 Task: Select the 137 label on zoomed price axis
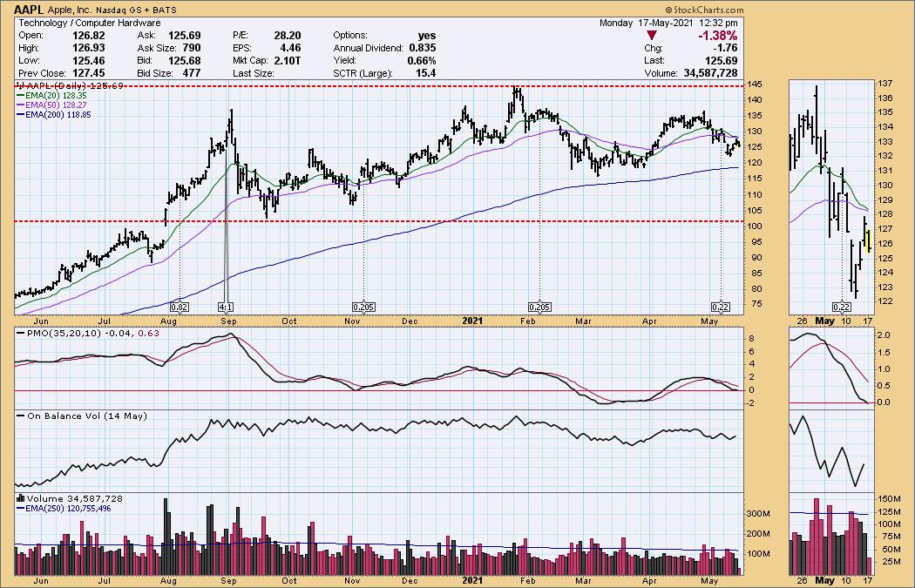tap(884, 84)
